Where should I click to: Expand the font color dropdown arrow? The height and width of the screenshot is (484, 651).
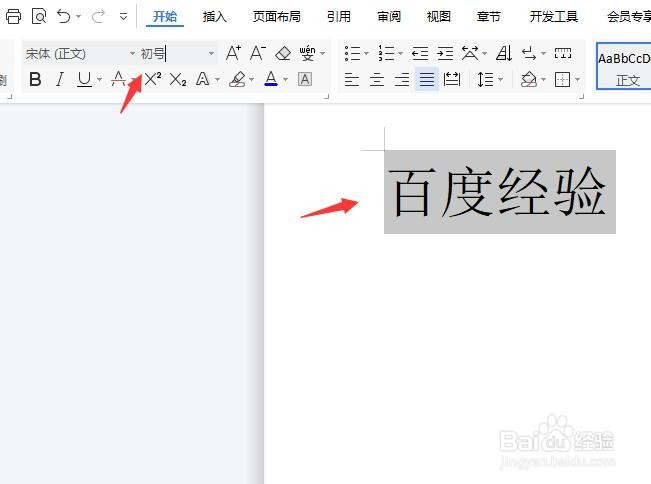tap(286, 79)
